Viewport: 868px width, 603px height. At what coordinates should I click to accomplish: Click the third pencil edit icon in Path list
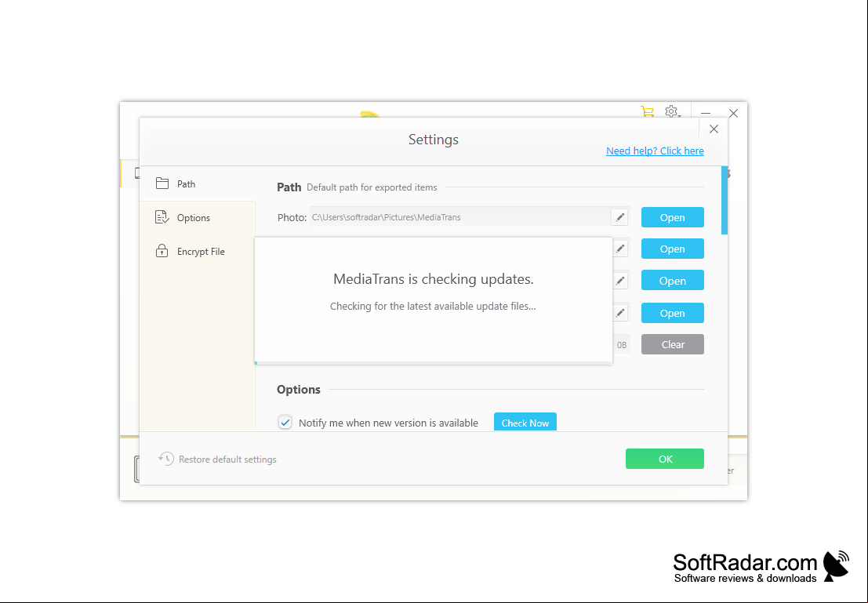point(620,281)
